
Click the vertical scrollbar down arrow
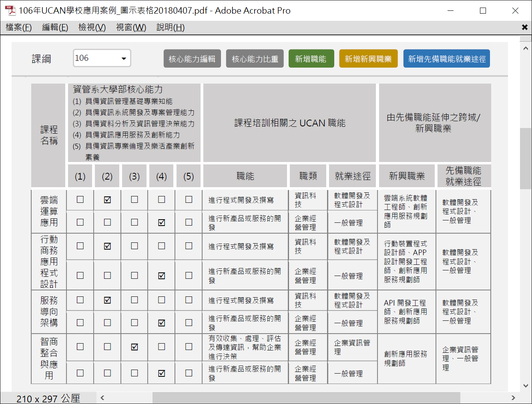point(526,386)
